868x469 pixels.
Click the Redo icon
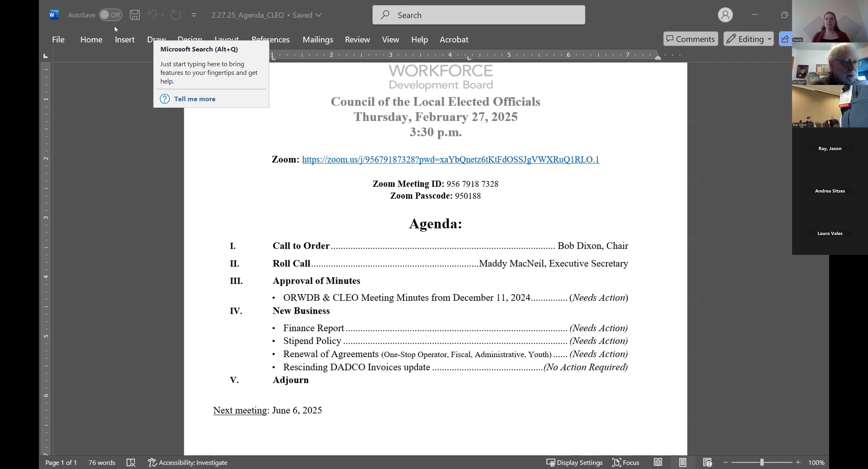175,15
